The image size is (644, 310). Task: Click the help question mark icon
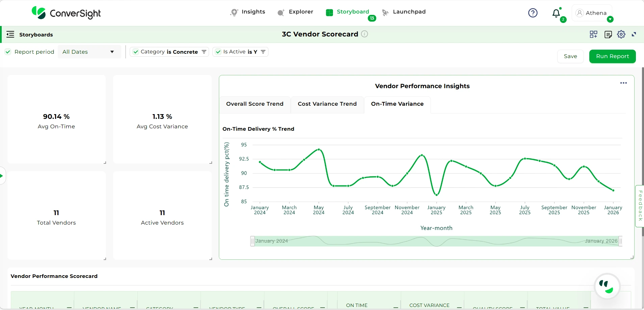click(x=533, y=13)
